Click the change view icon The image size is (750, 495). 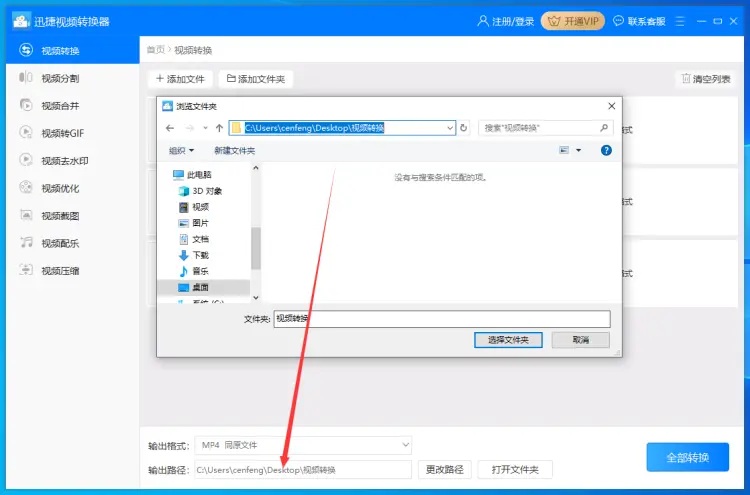tap(564, 150)
